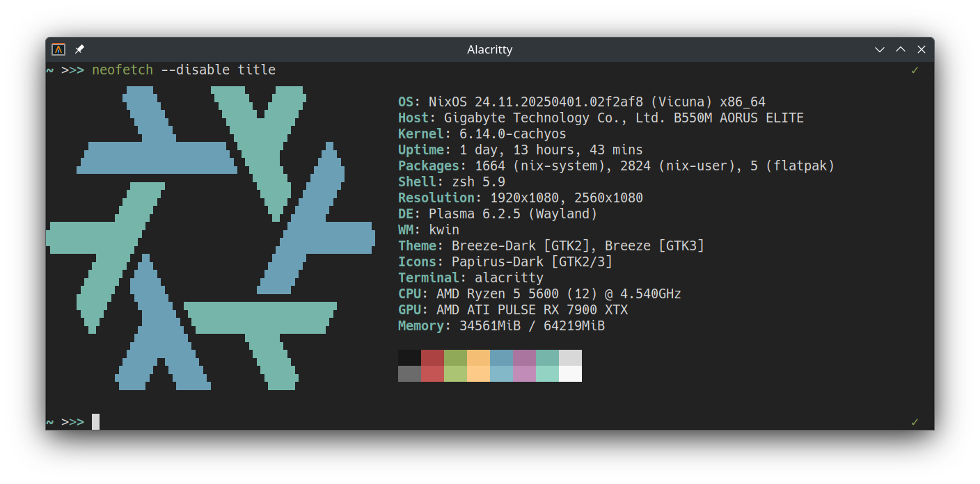Click the white swatch in bottom palette row
Image resolution: width=980 pixels, height=484 pixels.
[x=570, y=373]
